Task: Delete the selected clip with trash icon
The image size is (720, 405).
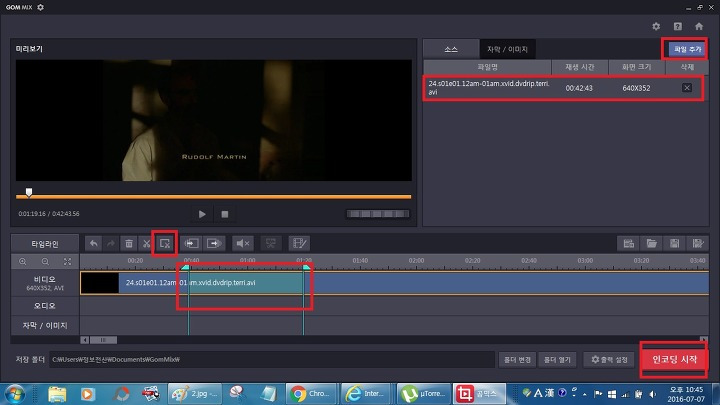Action: click(129, 243)
